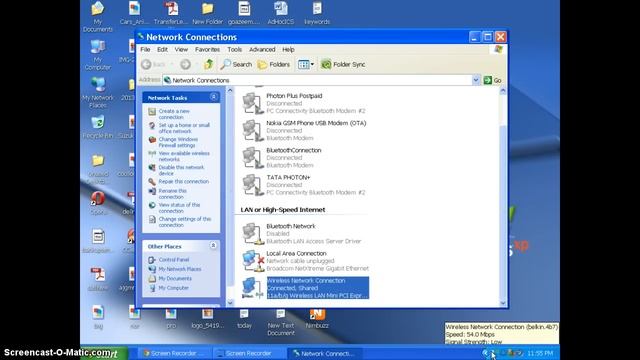This screenshot has height=360, width=640.
Task: Open My Network Places in Other Places panel
Action: [180, 269]
